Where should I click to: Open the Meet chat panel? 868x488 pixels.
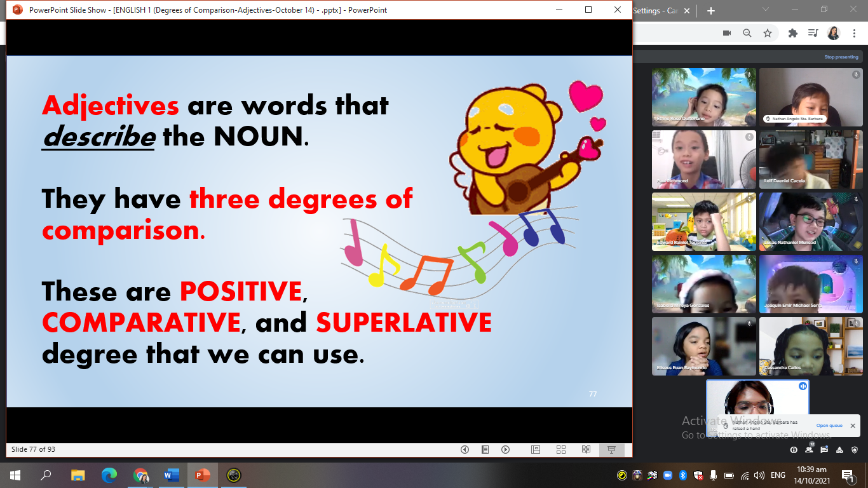pyautogui.click(x=824, y=449)
